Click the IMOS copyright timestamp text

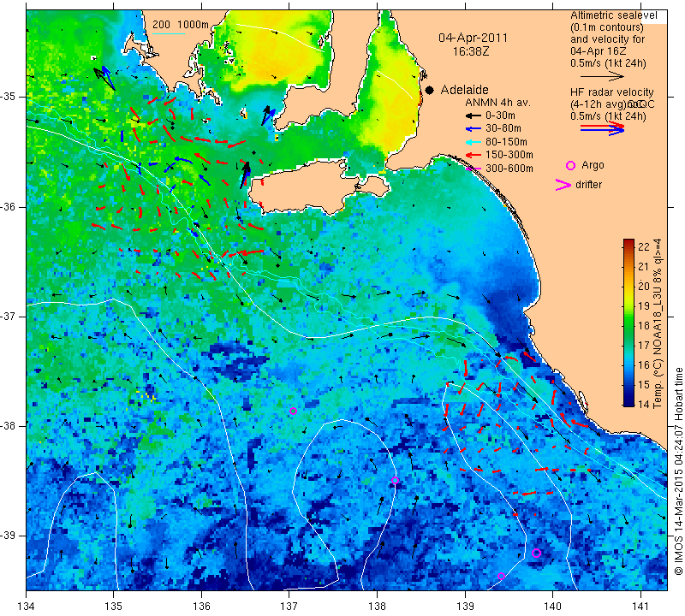click(678, 471)
